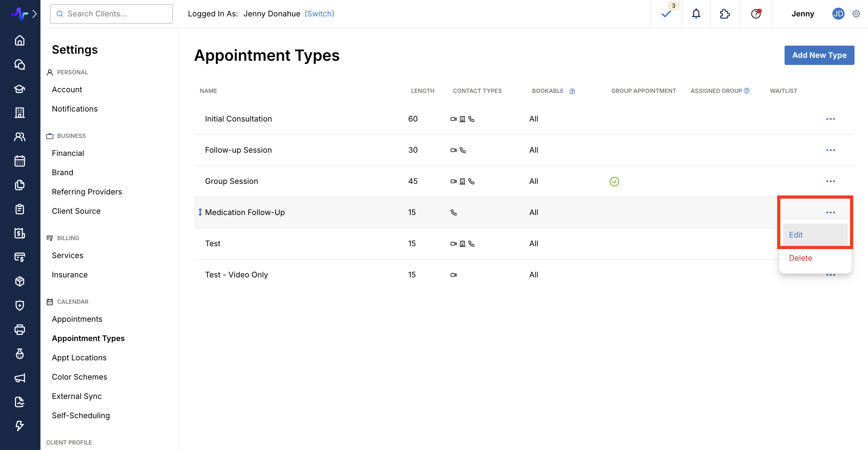Open the Home icon in sidebar
The width and height of the screenshot is (868, 450).
coord(20,40)
